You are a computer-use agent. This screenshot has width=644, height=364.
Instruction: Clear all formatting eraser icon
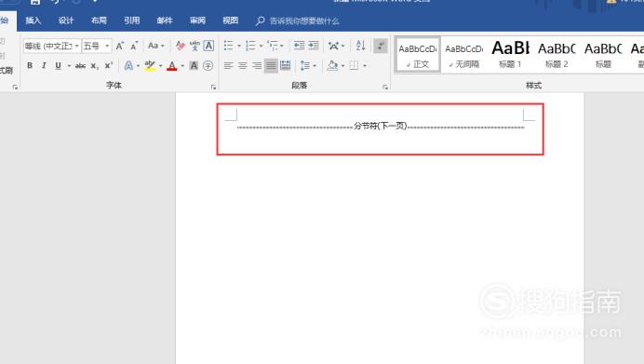coord(180,46)
